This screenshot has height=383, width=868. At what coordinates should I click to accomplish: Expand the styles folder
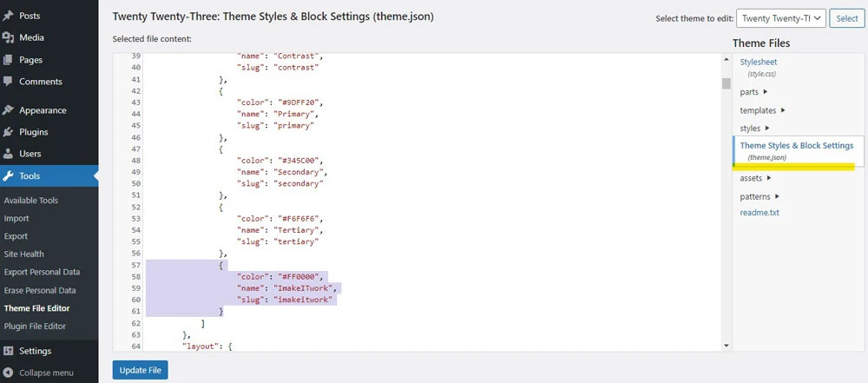(754, 128)
